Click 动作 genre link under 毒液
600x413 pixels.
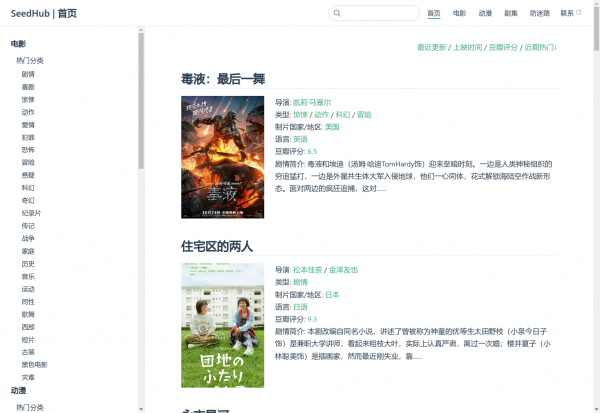tap(321, 115)
